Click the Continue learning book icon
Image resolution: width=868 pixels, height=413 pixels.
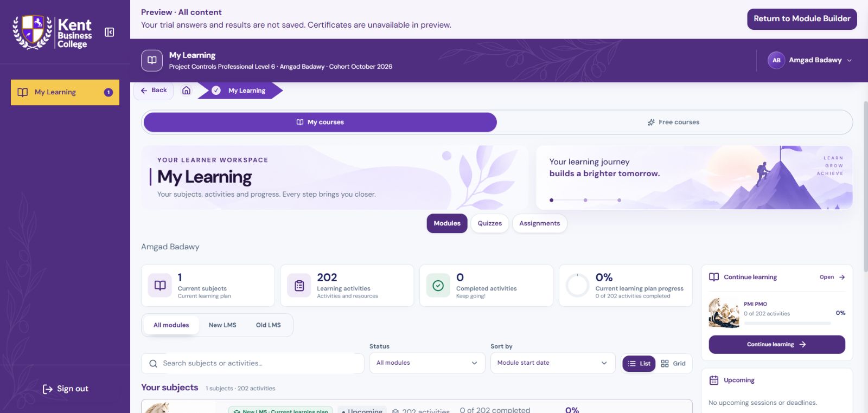click(x=714, y=277)
